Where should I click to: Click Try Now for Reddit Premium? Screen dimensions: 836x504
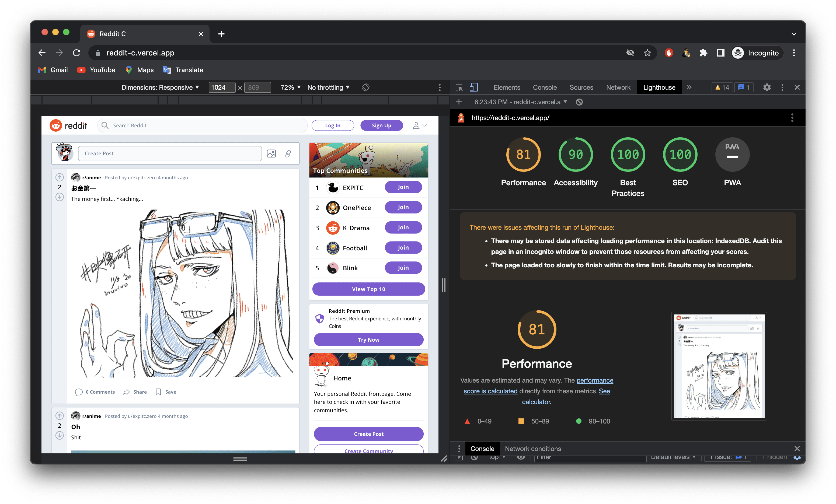click(x=368, y=339)
